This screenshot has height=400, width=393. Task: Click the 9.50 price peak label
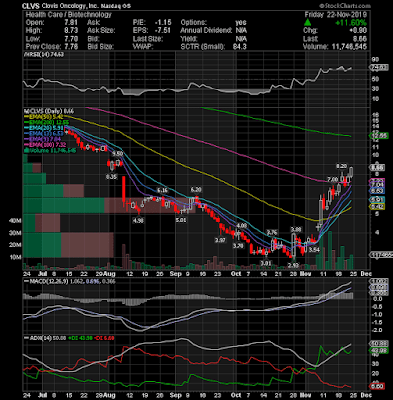pos(118,154)
